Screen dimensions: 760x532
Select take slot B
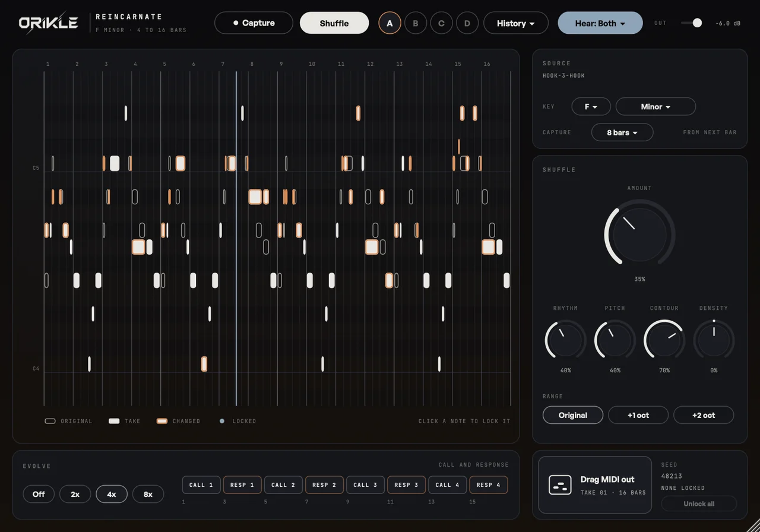[416, 23]
